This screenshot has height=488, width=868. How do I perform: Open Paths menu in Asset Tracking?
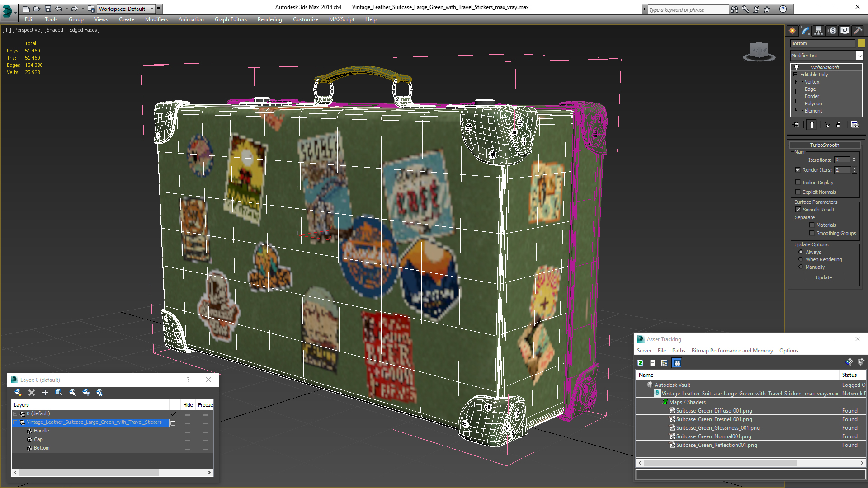pos(678,351)
